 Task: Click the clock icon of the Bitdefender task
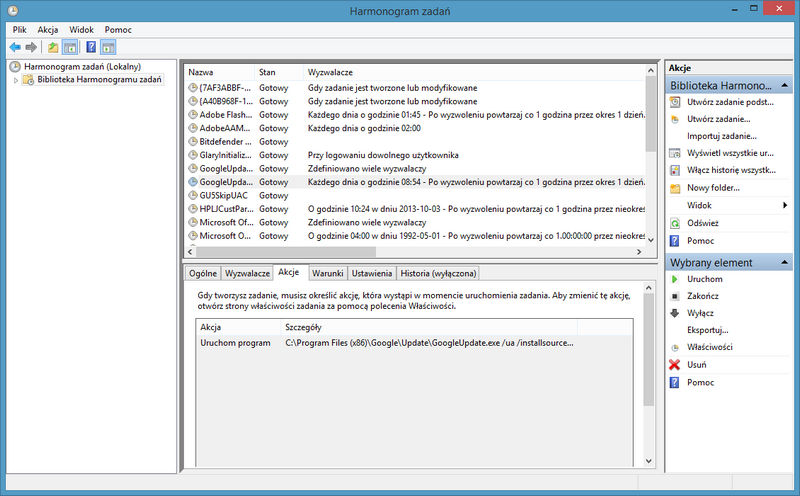click(193, 141)
